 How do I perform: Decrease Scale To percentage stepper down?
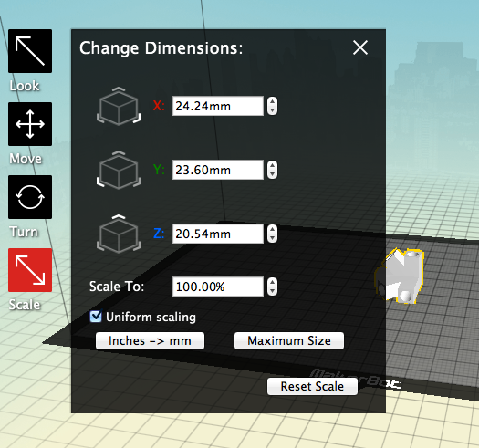pos(272,291)
